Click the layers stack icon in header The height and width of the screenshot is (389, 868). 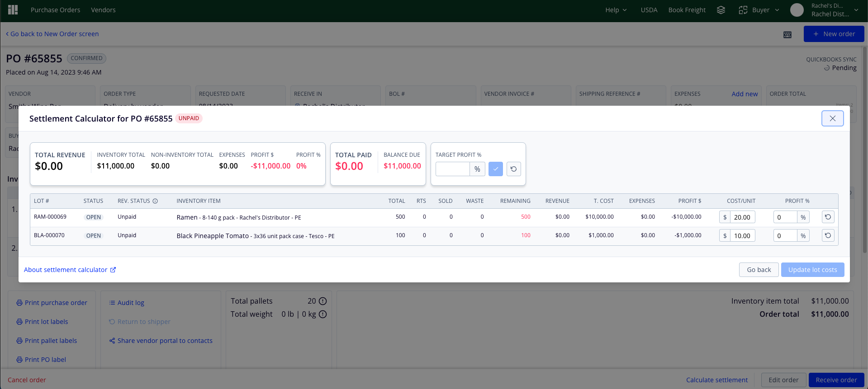[721, 10]
